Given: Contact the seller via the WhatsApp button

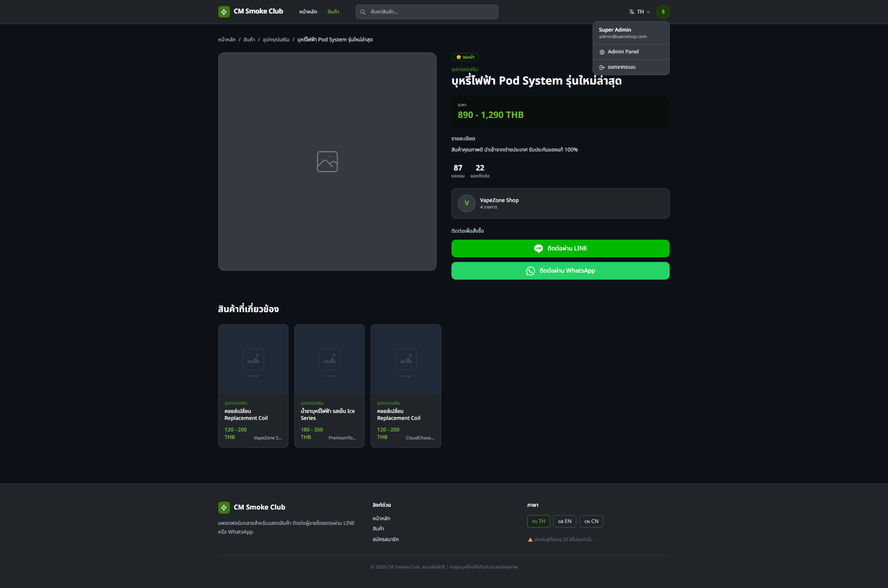Looking at the screenshot, I should point(560,271).
